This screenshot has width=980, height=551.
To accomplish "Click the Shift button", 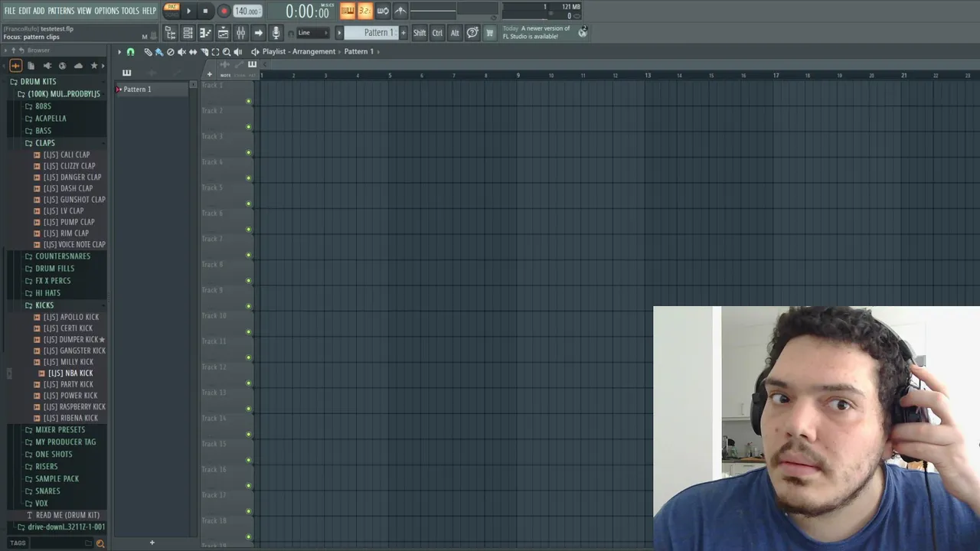I will pyautogui.click(x=420, y=33).
